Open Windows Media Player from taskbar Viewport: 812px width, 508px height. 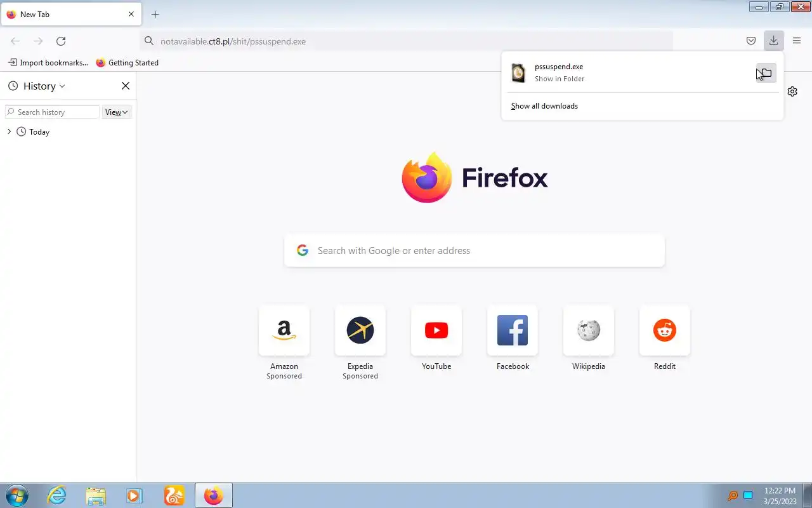(134, 496)
